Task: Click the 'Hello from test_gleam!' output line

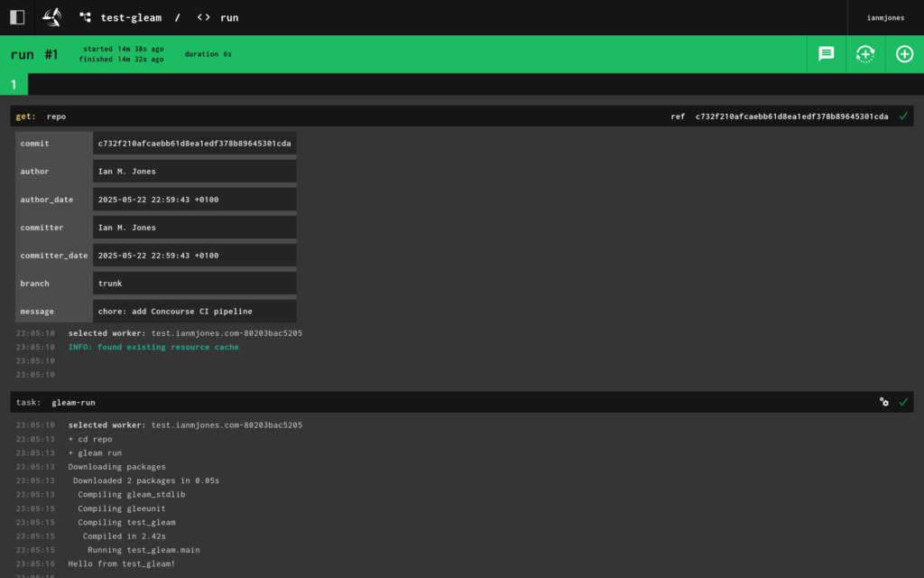Action: click(x=122, y=564)
